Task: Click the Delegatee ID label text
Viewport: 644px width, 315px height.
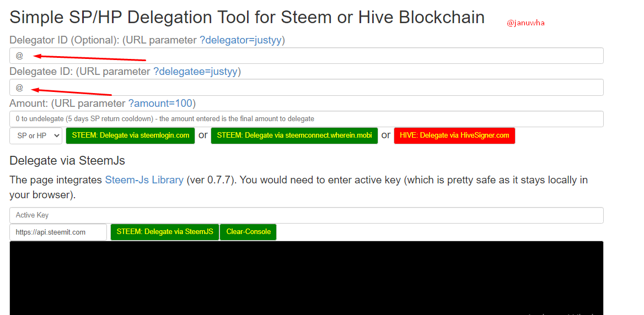Action: [40, 72]
